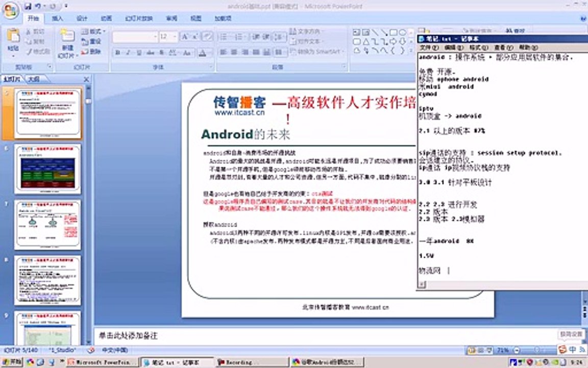Select the Format Painter (格式刷) brush

tap(29, 52)
